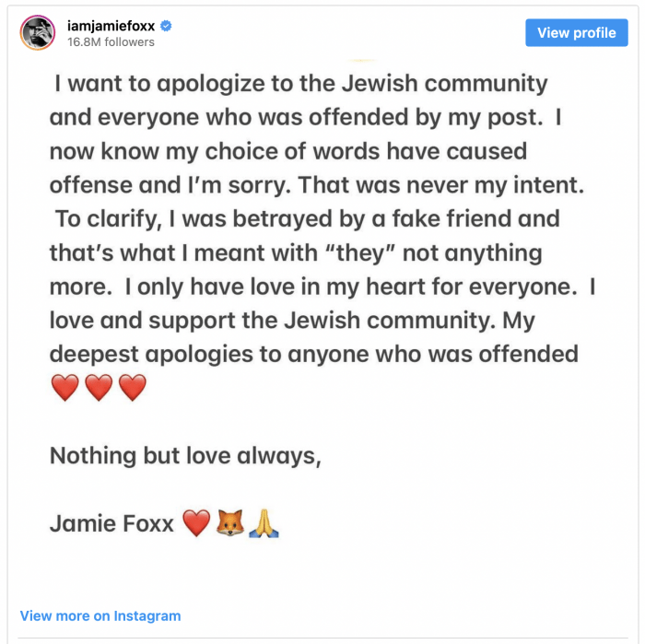The image size is (645, 644).
Task: Click the Jamie Foxx profile avatar
Action: coord(38,32)
